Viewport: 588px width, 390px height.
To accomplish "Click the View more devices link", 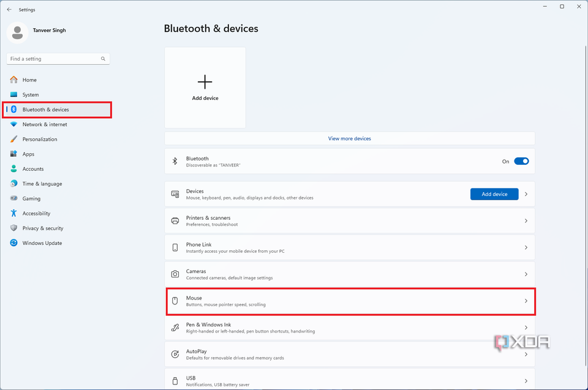I will point(350,138).
